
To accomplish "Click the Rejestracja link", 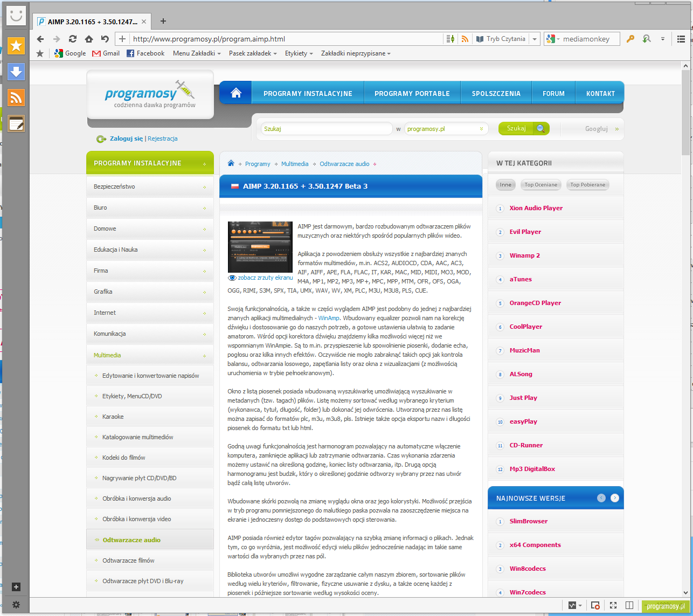I will (162, 139).
